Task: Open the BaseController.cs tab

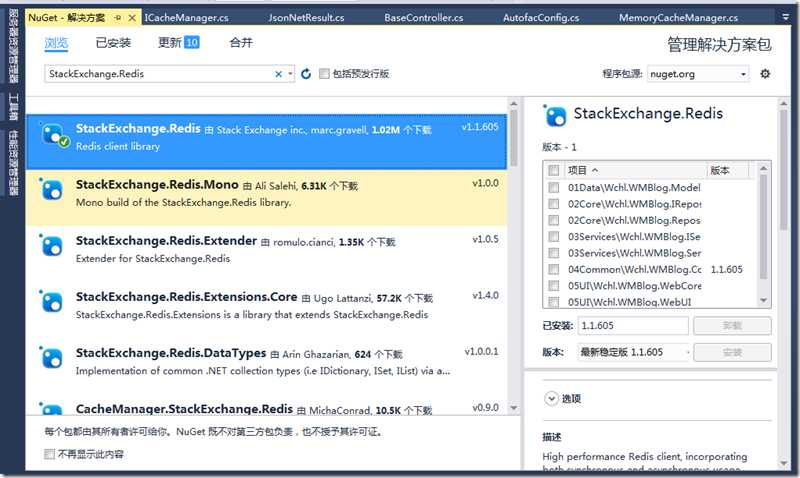Action: point(423,18)
